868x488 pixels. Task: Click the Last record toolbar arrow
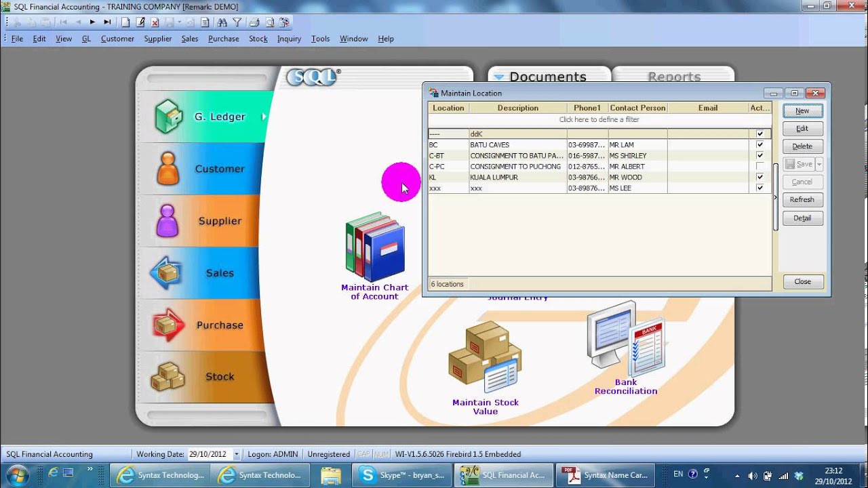107,22
